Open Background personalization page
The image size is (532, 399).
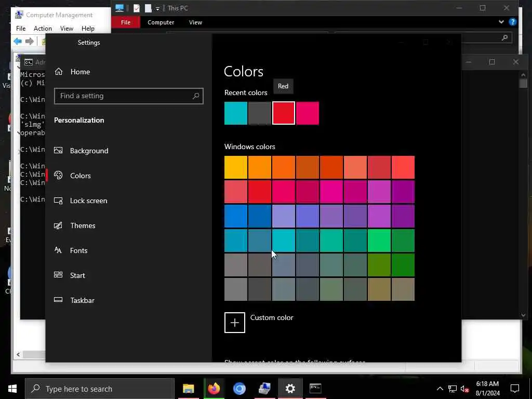[81, 151]
